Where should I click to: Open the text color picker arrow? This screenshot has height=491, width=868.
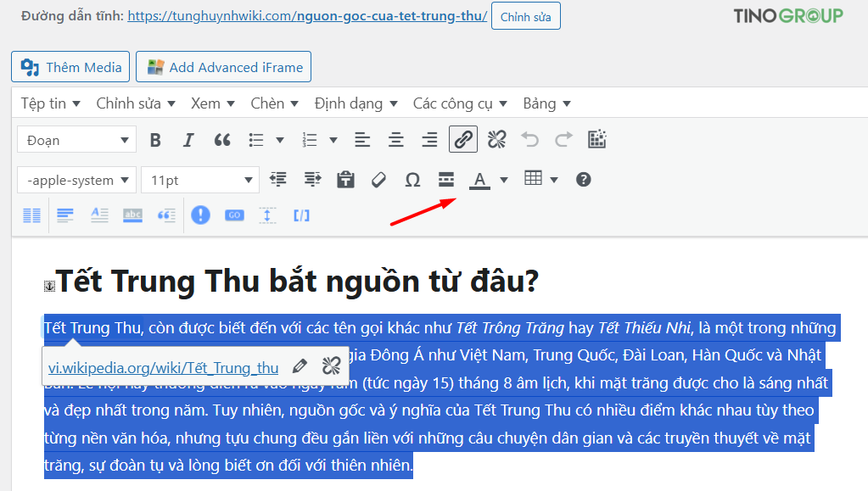pos(504,179)
